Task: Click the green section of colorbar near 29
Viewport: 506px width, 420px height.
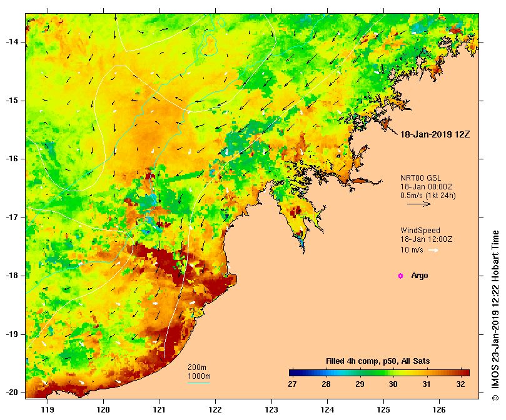Action: pyautogui.click(x=360, y=373)
